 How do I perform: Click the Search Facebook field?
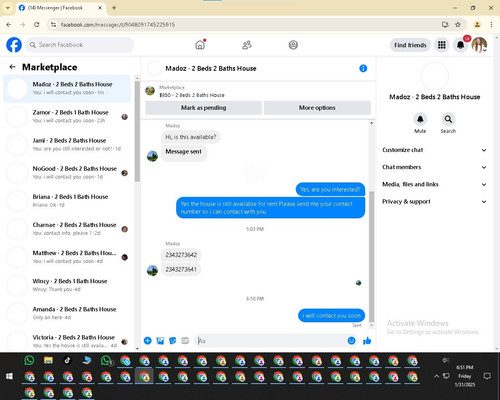click(x=80, y=45)
